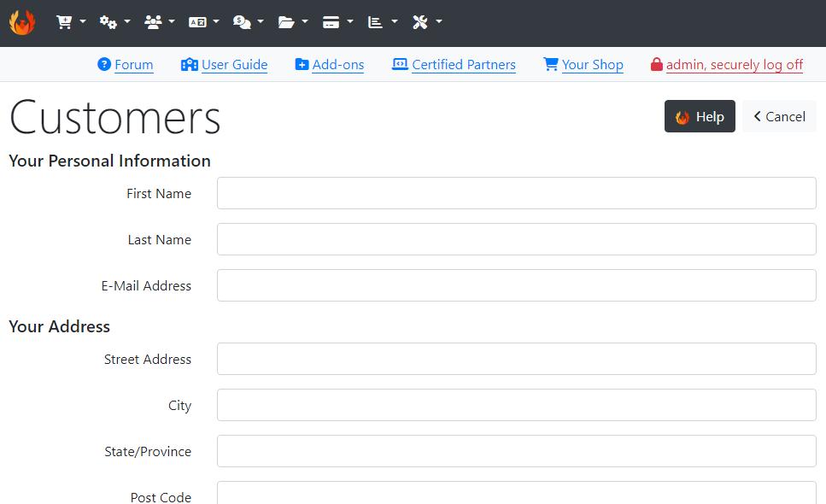Click the Your Personal Information heading

point(109,161)
